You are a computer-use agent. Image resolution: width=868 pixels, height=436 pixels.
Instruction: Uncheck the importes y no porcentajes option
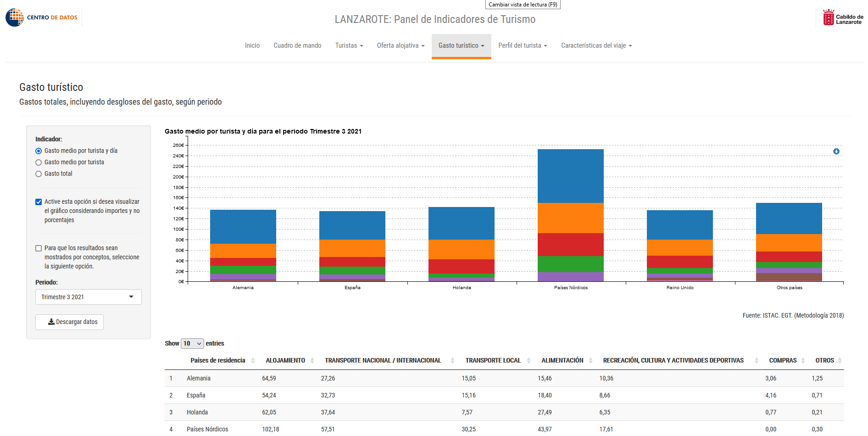(x=39, y=202)
